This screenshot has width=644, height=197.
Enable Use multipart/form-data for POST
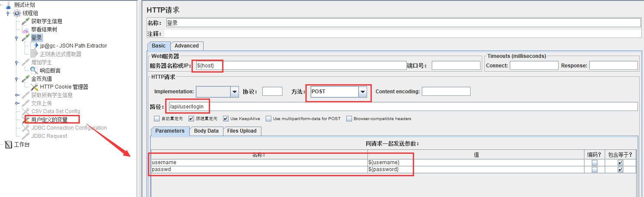coord(269,119)
